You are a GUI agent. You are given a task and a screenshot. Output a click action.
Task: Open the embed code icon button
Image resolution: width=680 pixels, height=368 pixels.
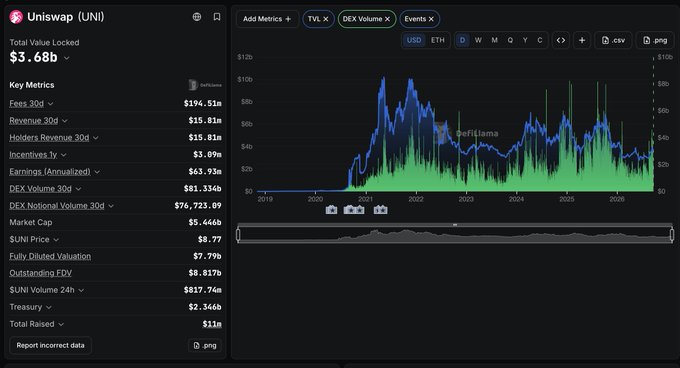pos(561,40)
